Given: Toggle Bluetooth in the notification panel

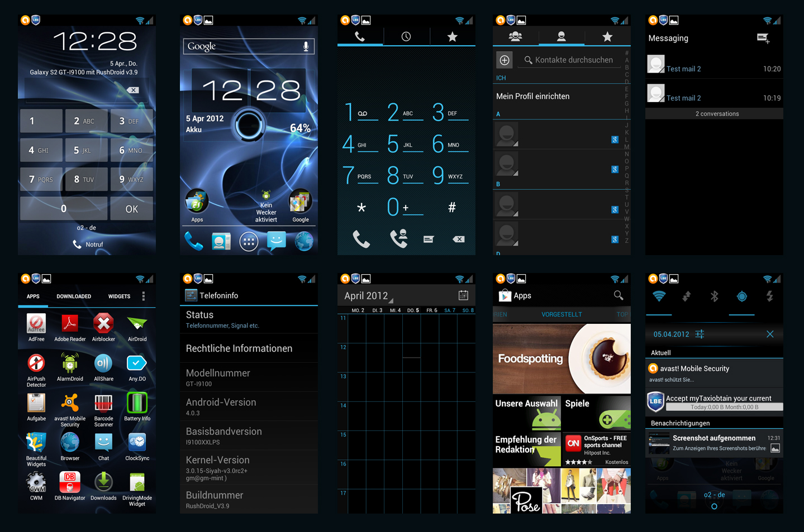Looking at the screenshot, I should coord(714,296).
